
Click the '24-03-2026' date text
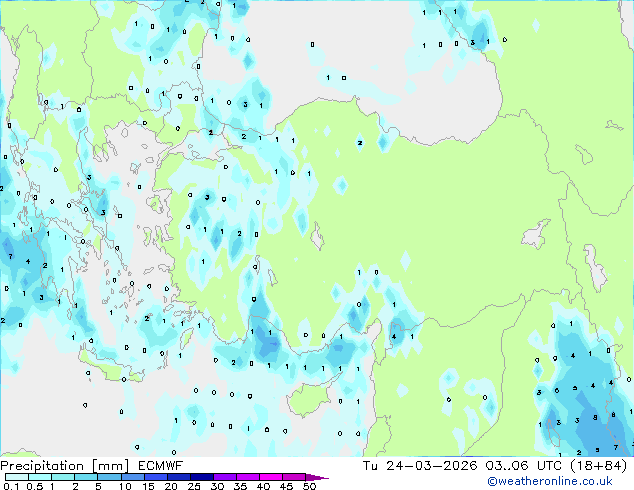[x=431, y=466]
